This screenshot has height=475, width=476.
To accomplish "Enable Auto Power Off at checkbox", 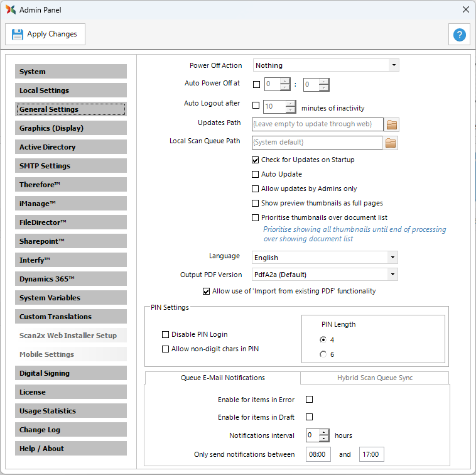I will [256, 84].
